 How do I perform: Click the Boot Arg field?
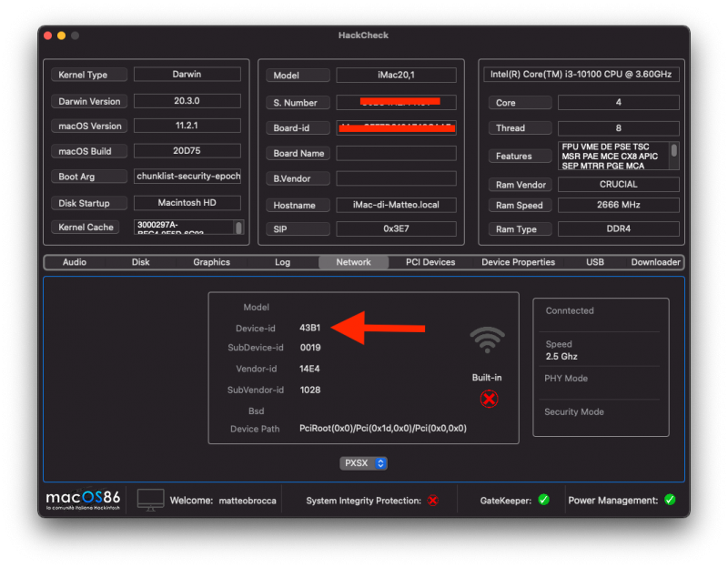click(187, 176)
